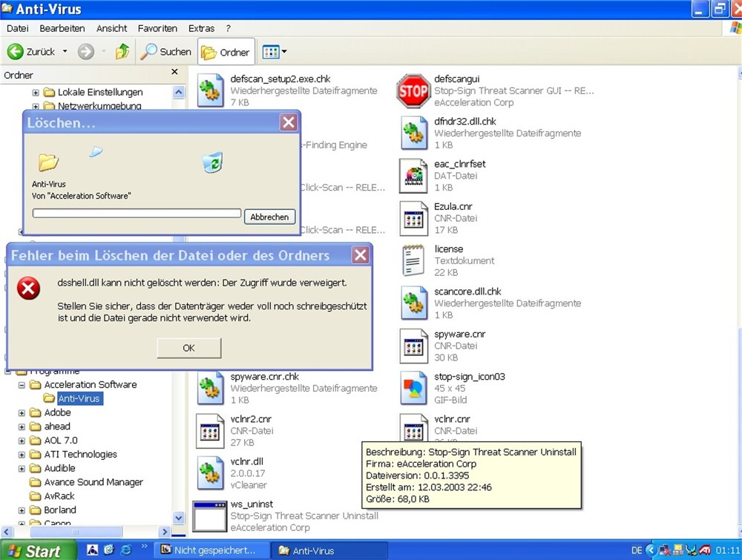
Task: Click the system clock 01:11
Action: click(x=727, y=550)
